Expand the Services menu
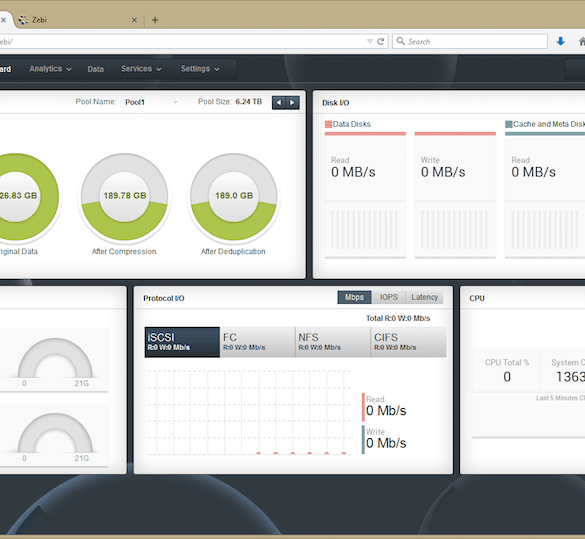This screenshot has width=585, height=539. (141, 69)
